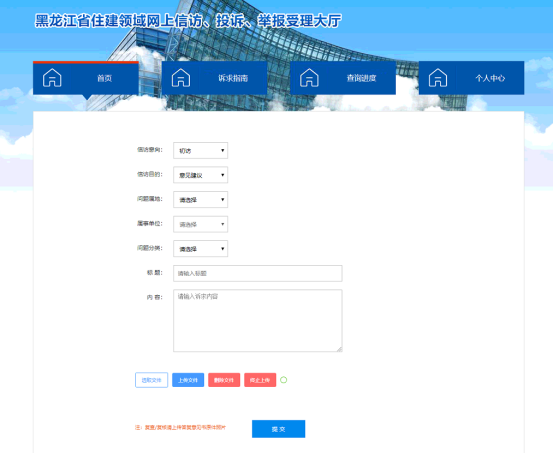
Task: Submit the form with 提交 button
Action: [x=279, y=429]
